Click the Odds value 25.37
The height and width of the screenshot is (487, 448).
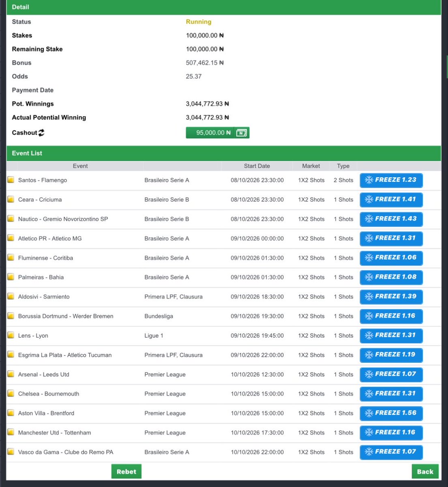[x=194, y=76]
